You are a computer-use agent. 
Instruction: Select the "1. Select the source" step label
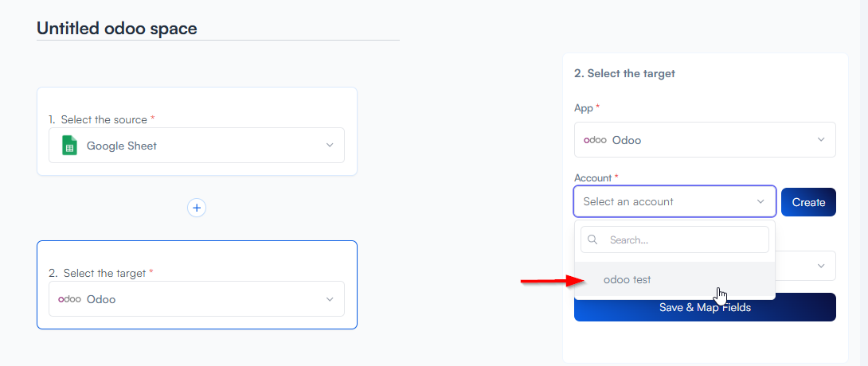104,119
